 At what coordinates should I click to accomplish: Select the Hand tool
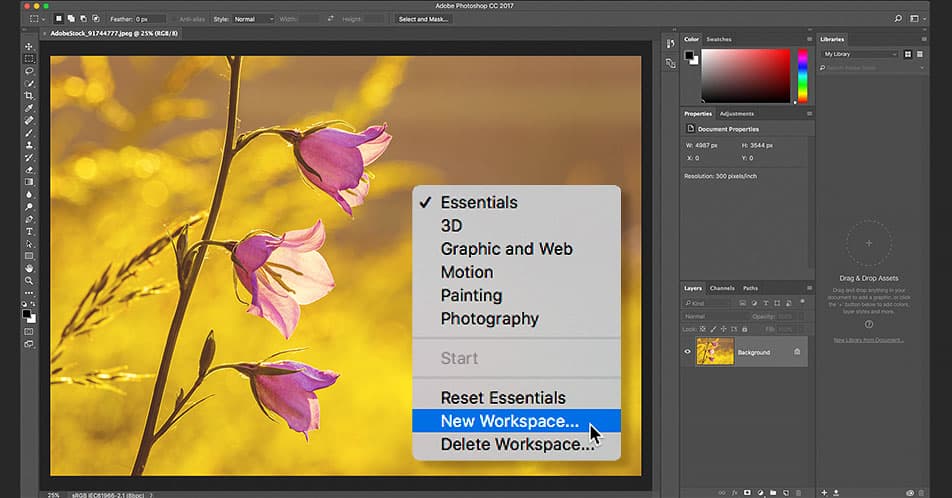tap(29, 268)
